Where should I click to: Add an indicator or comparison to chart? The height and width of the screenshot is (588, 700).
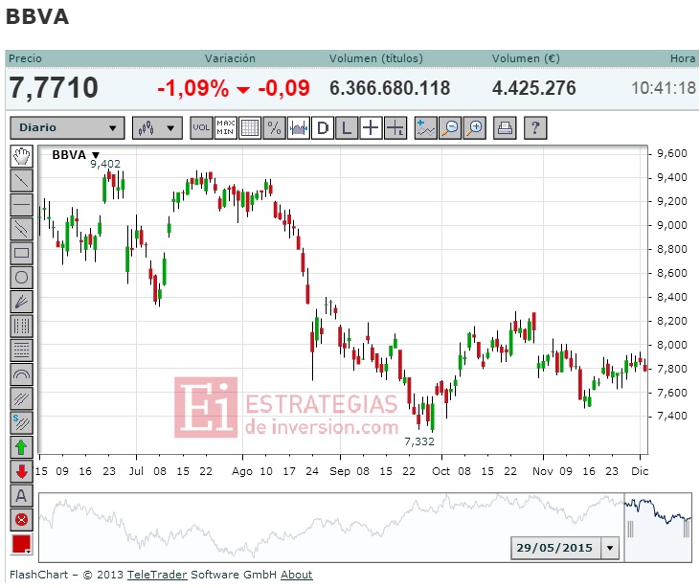425,128
